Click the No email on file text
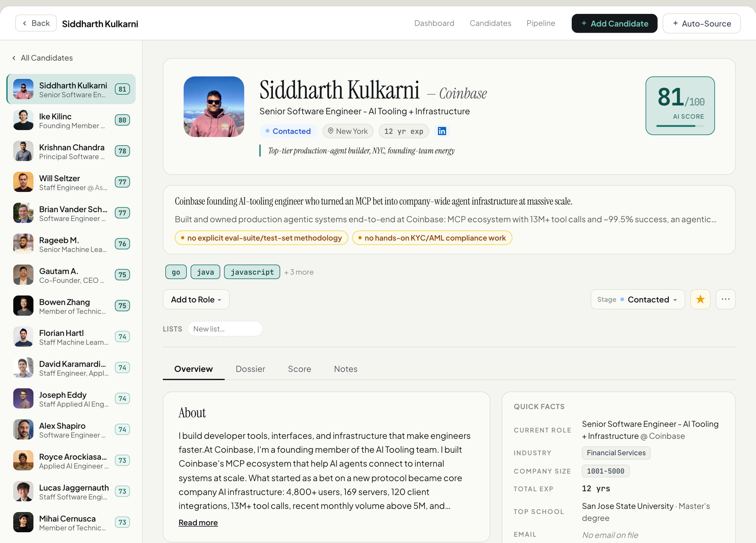 pos(610,535)
